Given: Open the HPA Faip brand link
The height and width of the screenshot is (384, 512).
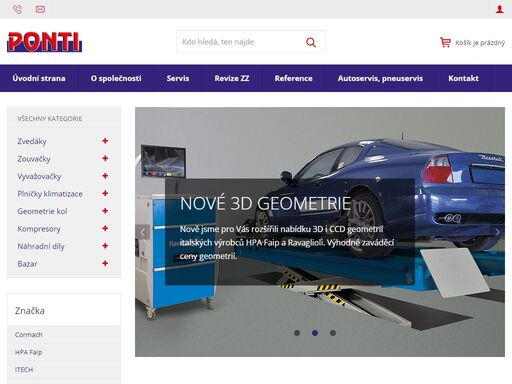Looking at the screenshot, I should tap(28, 352).
